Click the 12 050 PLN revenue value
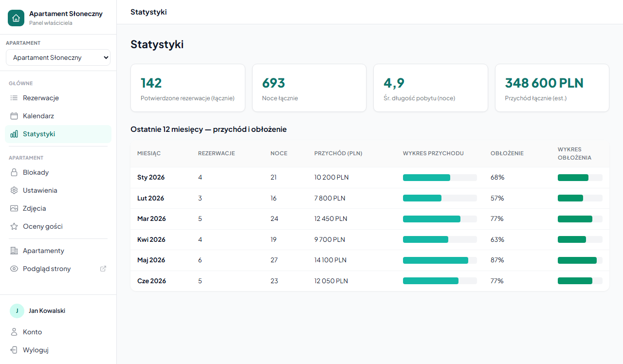623x364 pixels. (331, 281)
